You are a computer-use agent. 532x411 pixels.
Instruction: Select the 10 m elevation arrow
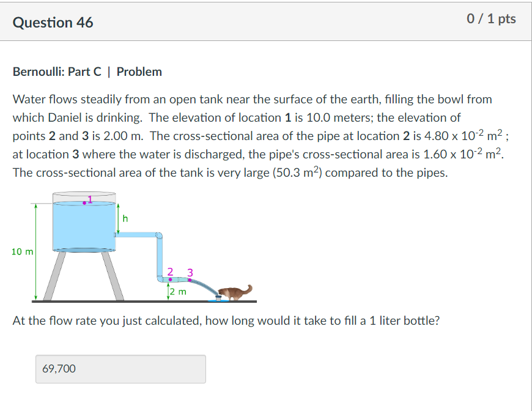point(35,251)
